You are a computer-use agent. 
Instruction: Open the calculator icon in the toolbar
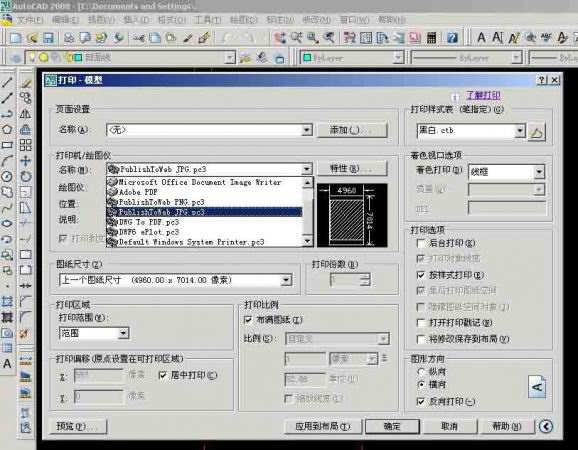point(431,38)
